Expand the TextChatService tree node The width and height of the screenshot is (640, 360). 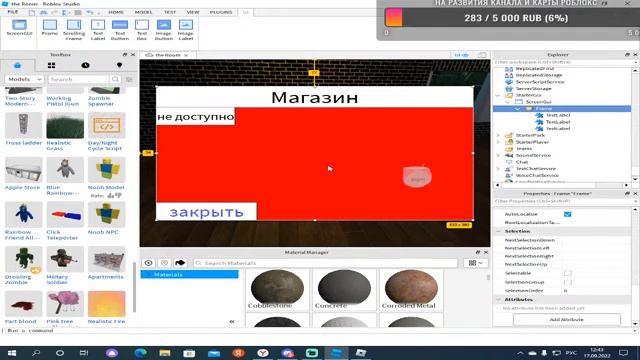tap(498, 169)
